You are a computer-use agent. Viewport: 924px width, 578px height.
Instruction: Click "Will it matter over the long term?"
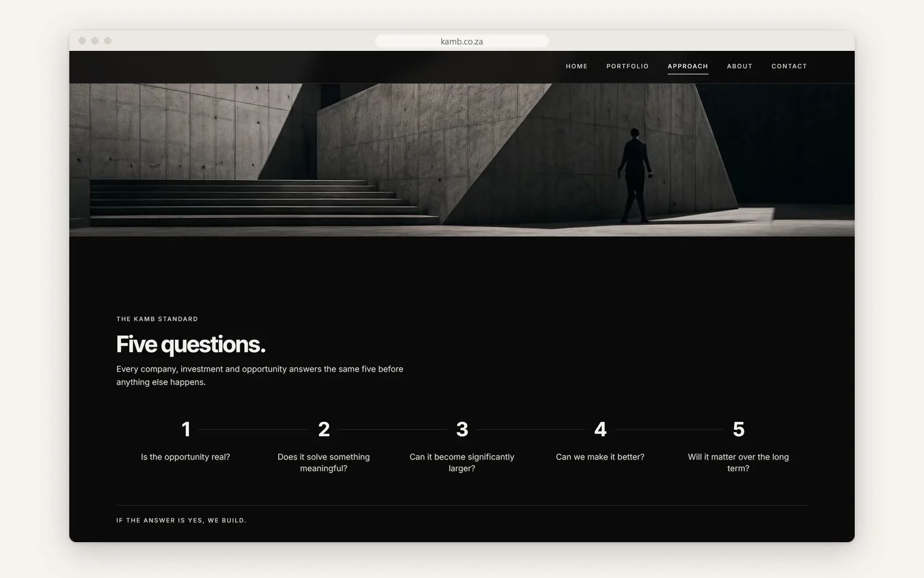click(739, 462)
